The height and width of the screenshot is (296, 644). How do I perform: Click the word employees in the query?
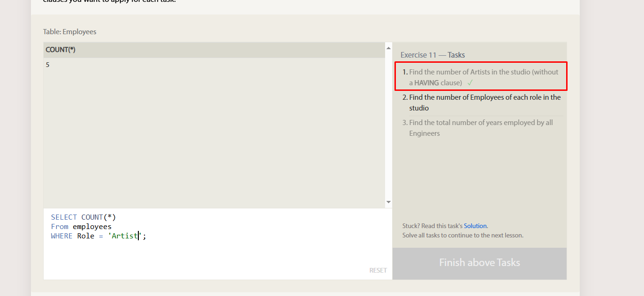pos(92,227)
